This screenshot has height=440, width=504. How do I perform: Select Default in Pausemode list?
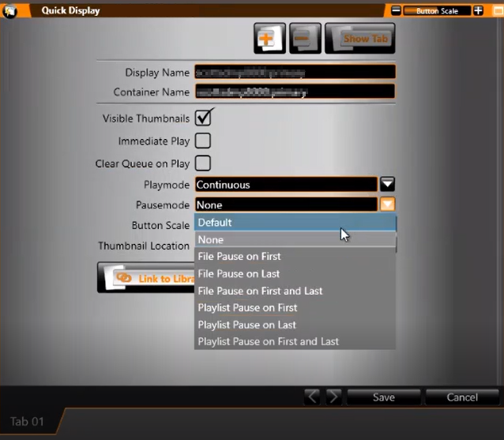pos(295,223)
